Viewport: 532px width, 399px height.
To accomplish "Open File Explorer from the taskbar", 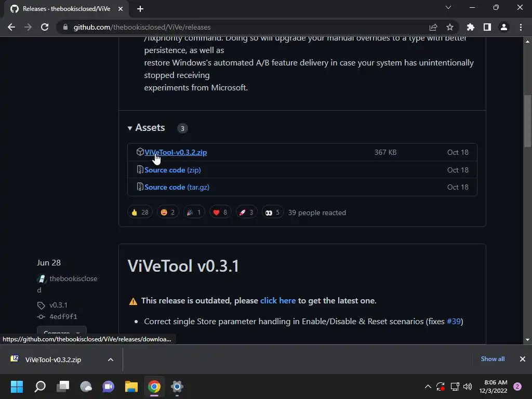I will [x=131, y=387].
